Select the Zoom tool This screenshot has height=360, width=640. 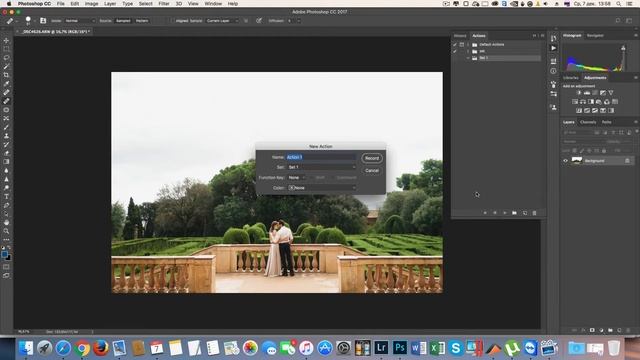[6, 231]
